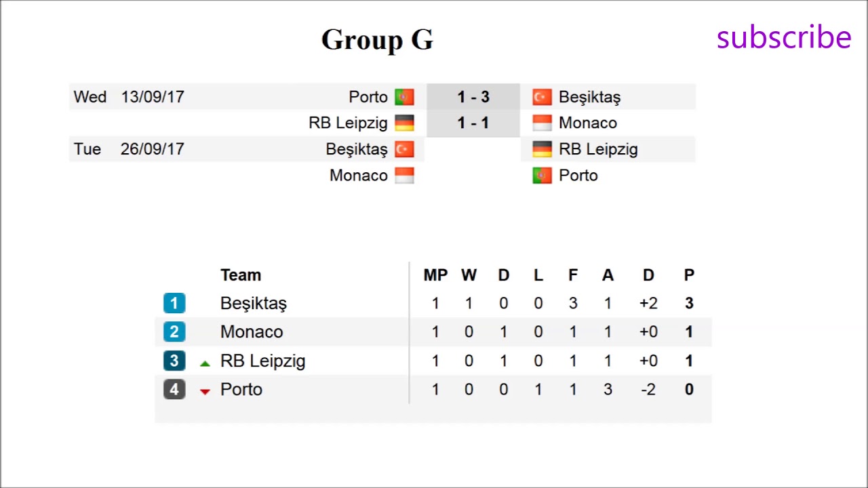868x488 pixels.
Task: Click the MP column header
Action: pyautogui.click(x=435, y=274)
